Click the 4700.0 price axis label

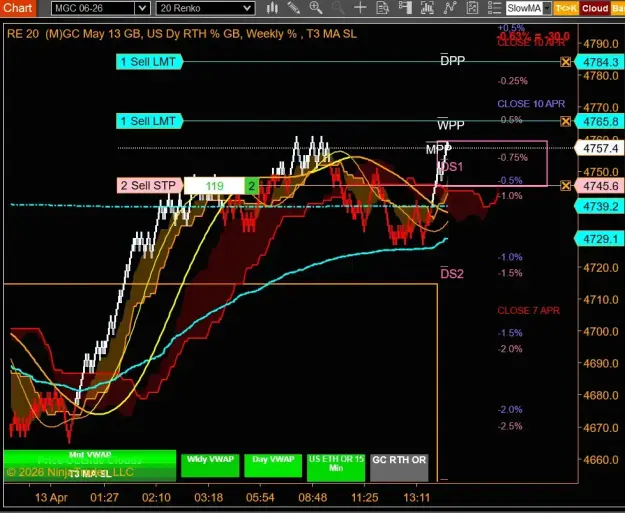[x=601, y=332]
